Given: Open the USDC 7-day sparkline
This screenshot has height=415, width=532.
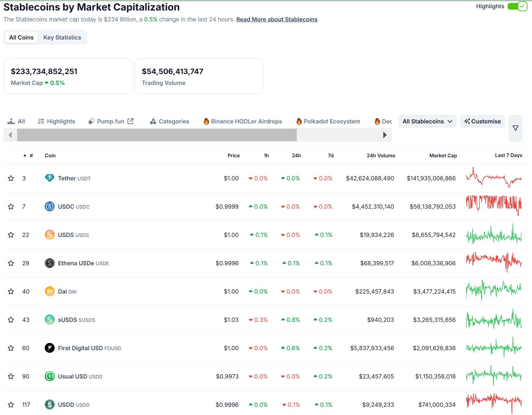Looking at the screenshot, I should (494, 206).
